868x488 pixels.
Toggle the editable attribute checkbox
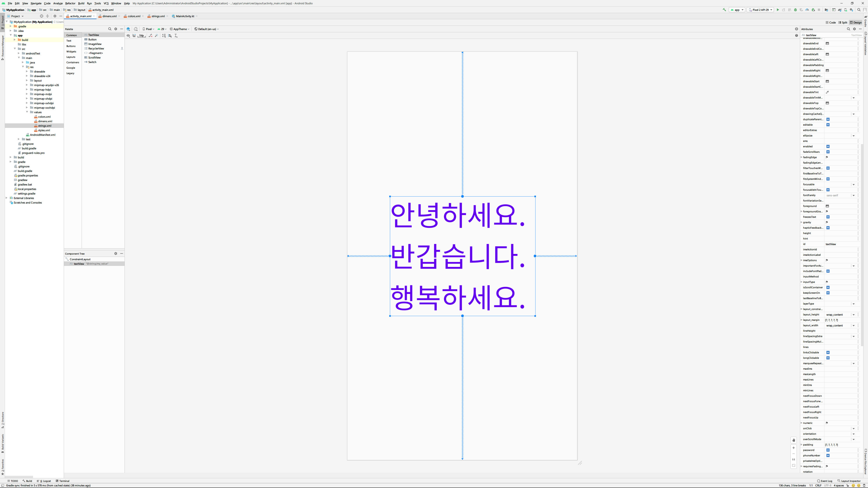(x=828, y=125)
